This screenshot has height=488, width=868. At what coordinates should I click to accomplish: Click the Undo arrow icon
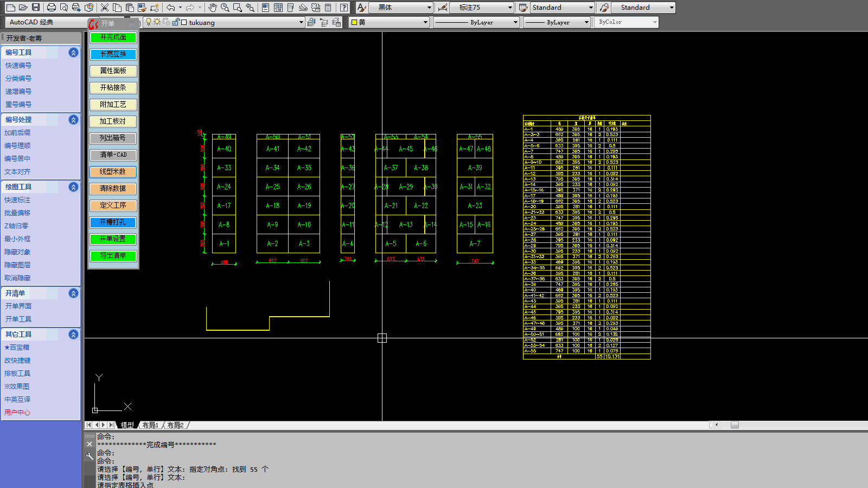171,8
